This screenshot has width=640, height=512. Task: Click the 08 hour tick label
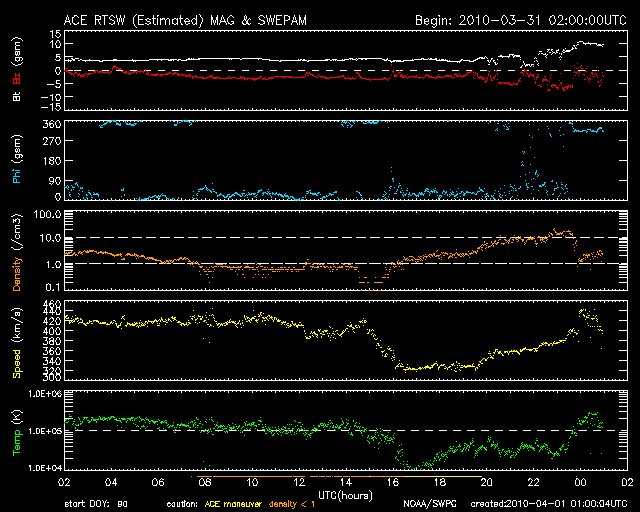coord(205,482)
